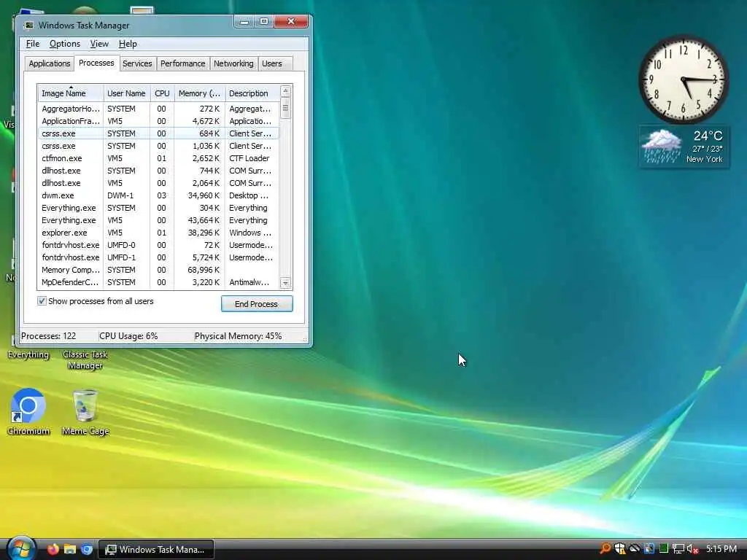Click the muted volume speaker tray icon
Image resolution: width=747 pixels, height=560 pixels.
pos(693,549)
